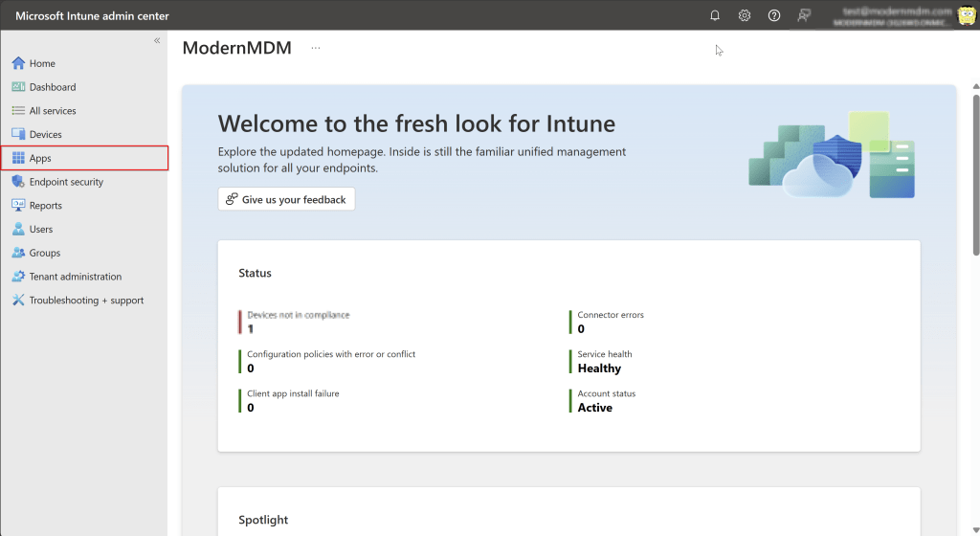The width and height of the screenshot is (980, 536).
Task: Select Groups in the left menu
Action: [44, 253]
